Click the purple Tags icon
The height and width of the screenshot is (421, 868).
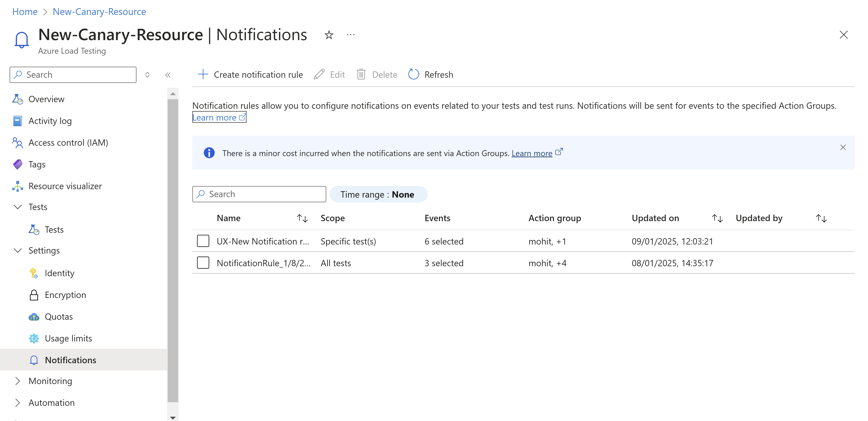[x=17, y=164]
